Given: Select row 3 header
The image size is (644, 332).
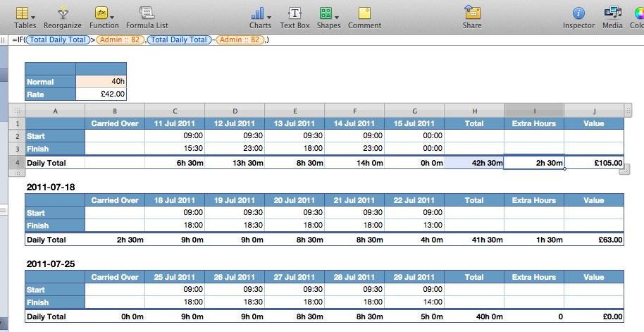Looking at the screenshot, I should [17, 149].
